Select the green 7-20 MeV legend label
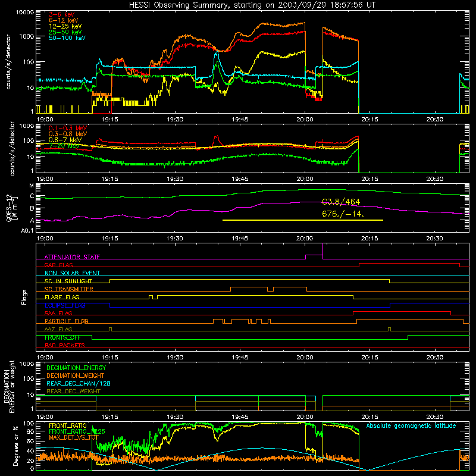This screenshot has width=476, height=476. click(x=64, y=146)
